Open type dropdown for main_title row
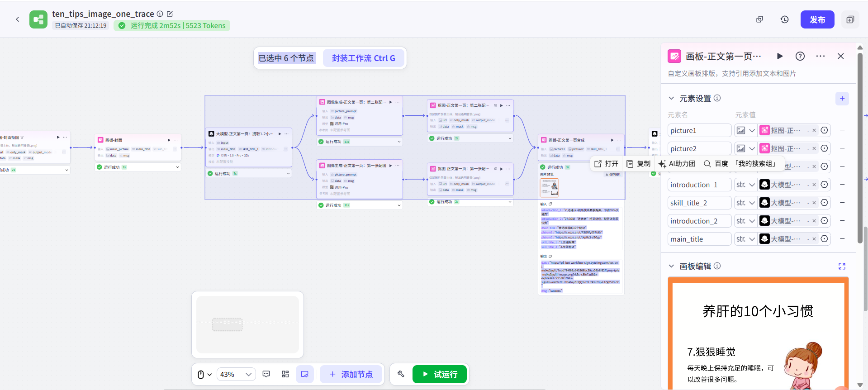Image resolution: width=868 pixels, height=390 pixels. [x=745, y=239]
